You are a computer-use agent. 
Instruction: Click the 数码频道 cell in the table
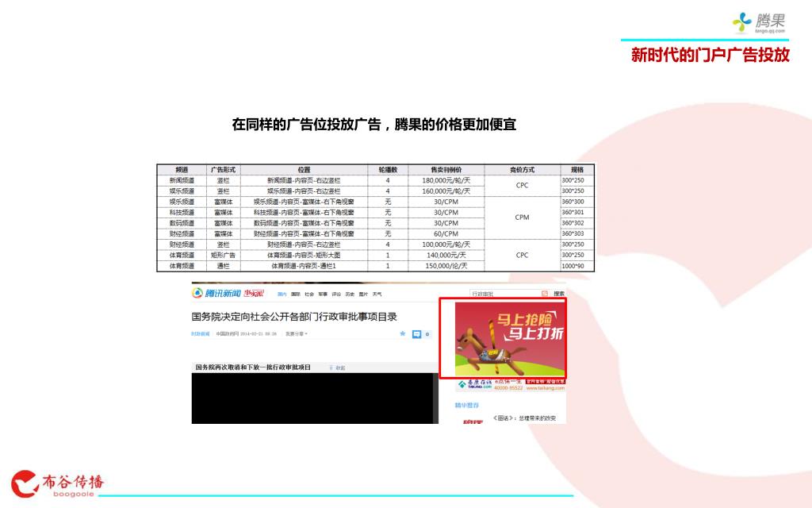pos(182,223)
